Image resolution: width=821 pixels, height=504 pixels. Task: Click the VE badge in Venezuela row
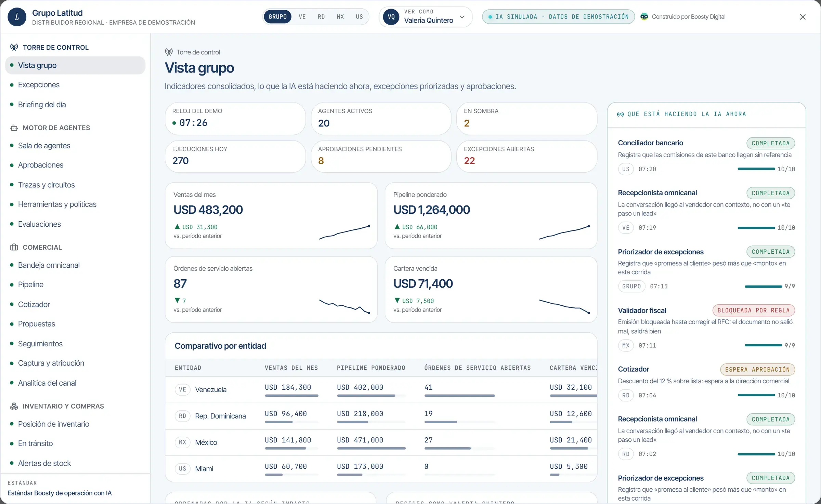pos(182,390)
